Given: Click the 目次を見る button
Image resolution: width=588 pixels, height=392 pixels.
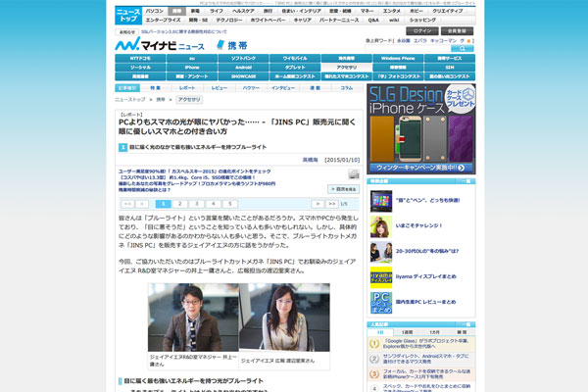Looking at the screenshot, I should pos(343,189).
